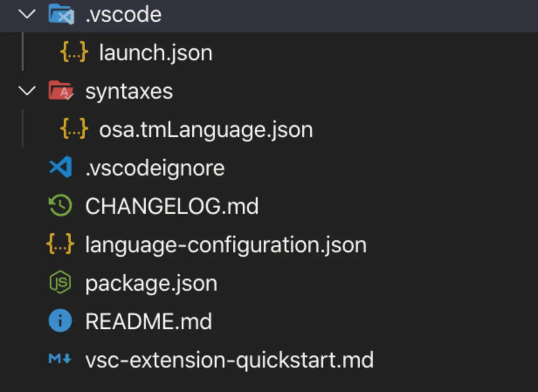
Task: Select the .vscode folder name
Action: click(x=124, y=14)
